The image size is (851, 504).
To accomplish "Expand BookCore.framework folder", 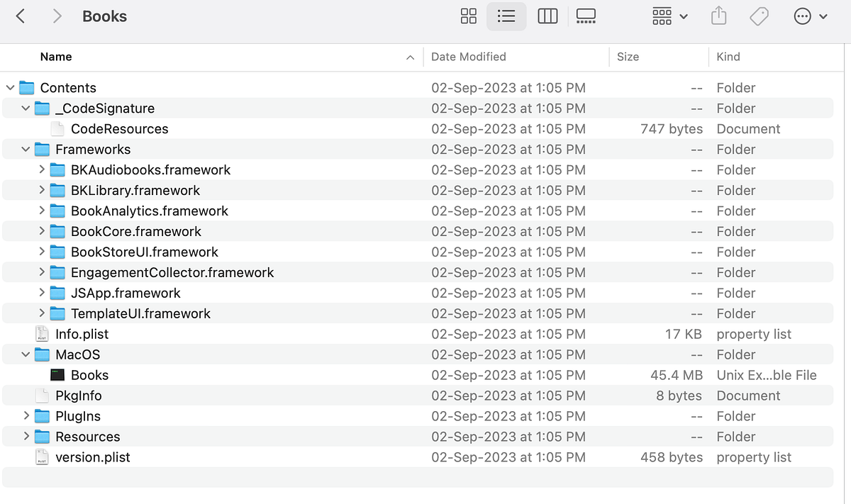I will tap(42, 231).
